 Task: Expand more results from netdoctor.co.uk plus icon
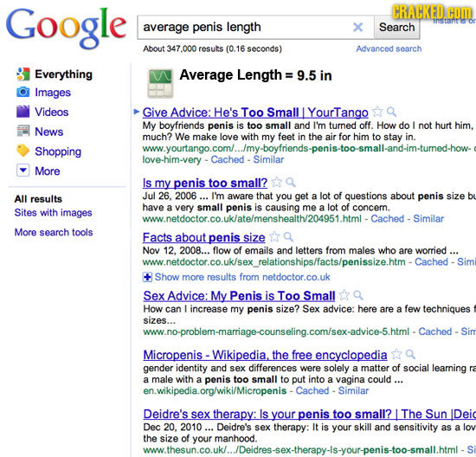pyautogui.click(x=147, y=277)
